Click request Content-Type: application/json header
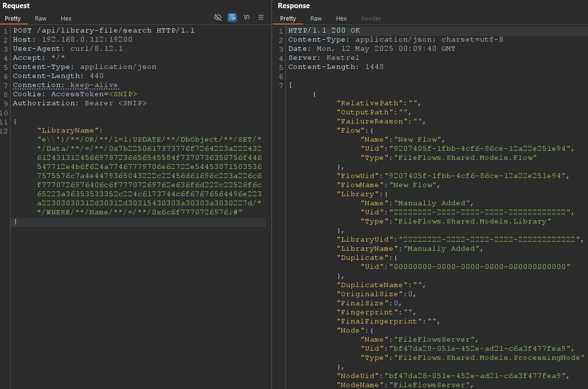This screenshot has width=588, height=389. [x=85, y=67]
